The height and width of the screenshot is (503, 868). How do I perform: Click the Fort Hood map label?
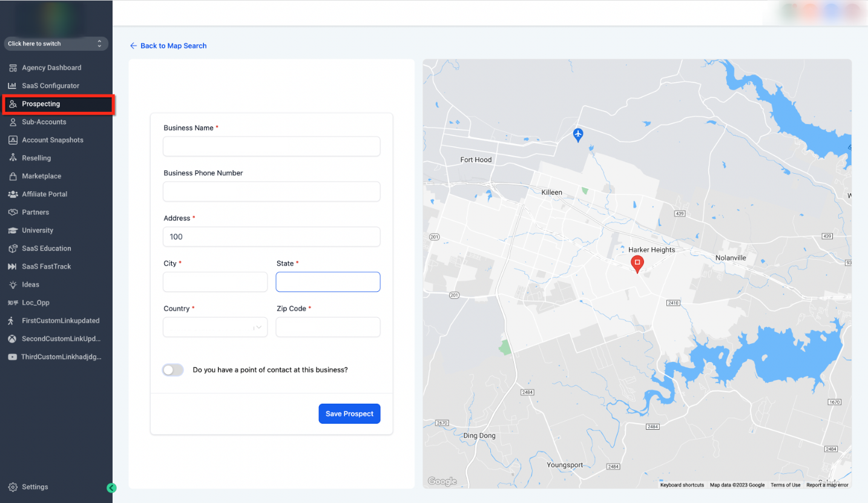(x=476, y=160)
